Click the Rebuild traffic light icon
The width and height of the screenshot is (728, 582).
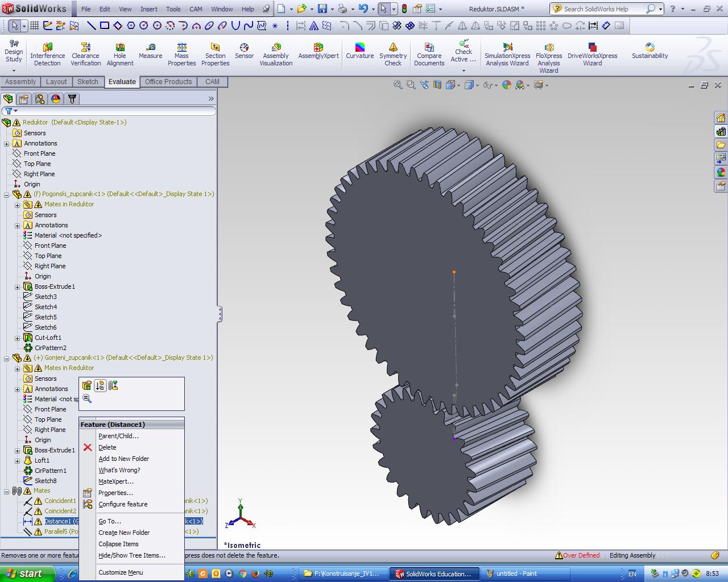click(404, 9)
